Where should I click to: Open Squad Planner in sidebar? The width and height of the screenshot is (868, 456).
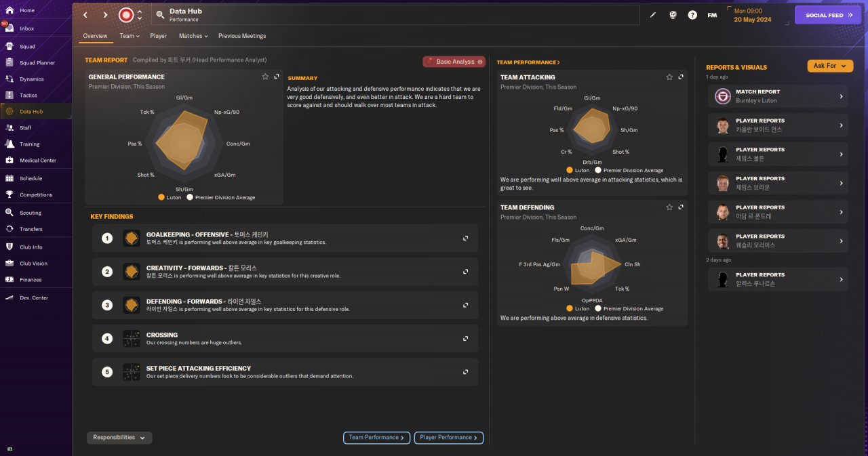point(37,63)
